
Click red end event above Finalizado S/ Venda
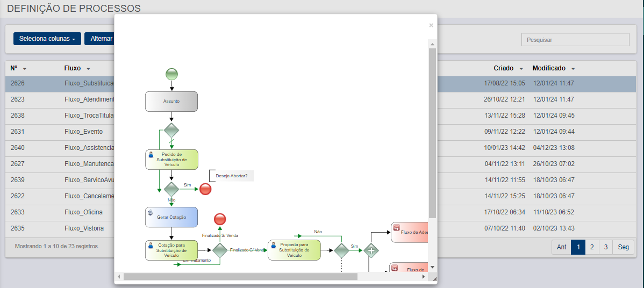click(220, 219)
